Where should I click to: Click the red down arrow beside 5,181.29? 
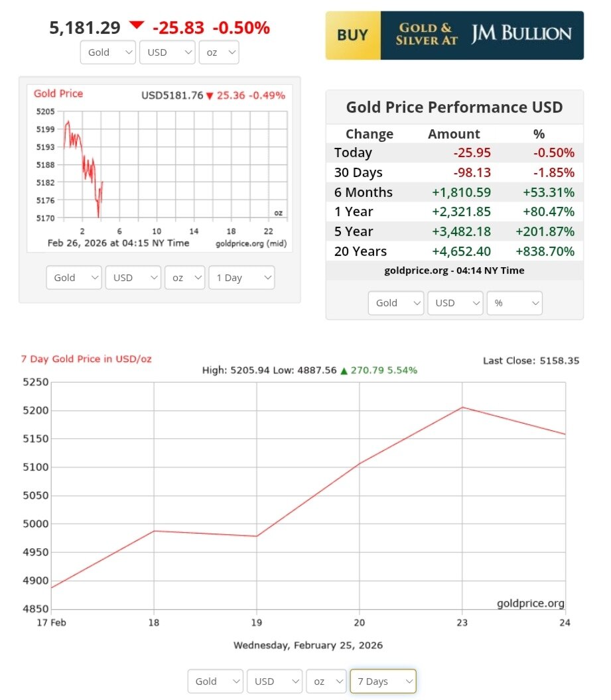[x=137, y=26]
